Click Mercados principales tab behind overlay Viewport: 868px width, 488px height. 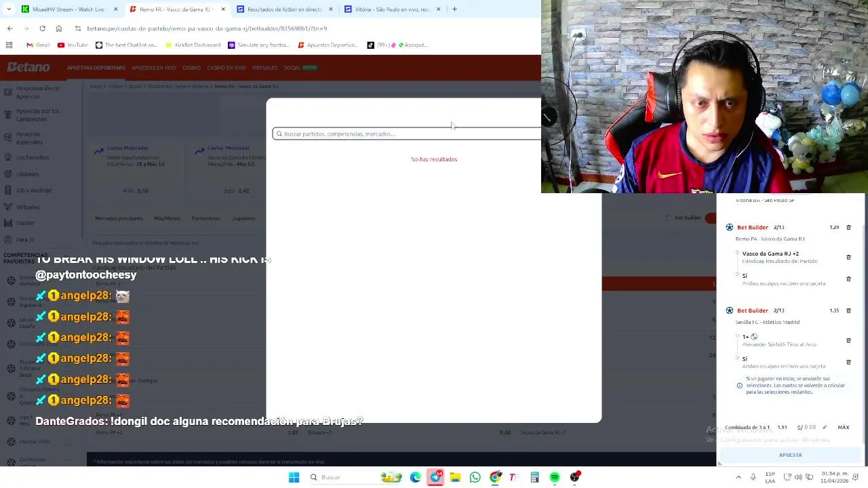coord(119,218)
